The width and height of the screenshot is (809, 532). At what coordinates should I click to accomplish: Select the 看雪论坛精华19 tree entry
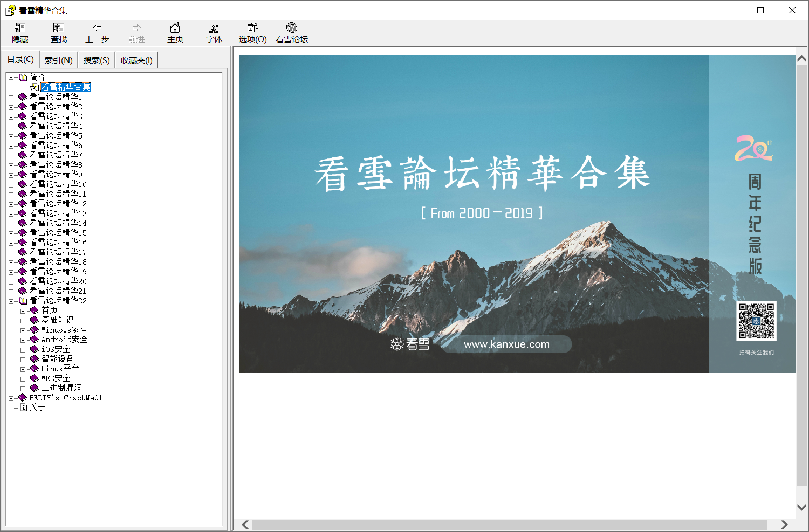tap(58, 272)
